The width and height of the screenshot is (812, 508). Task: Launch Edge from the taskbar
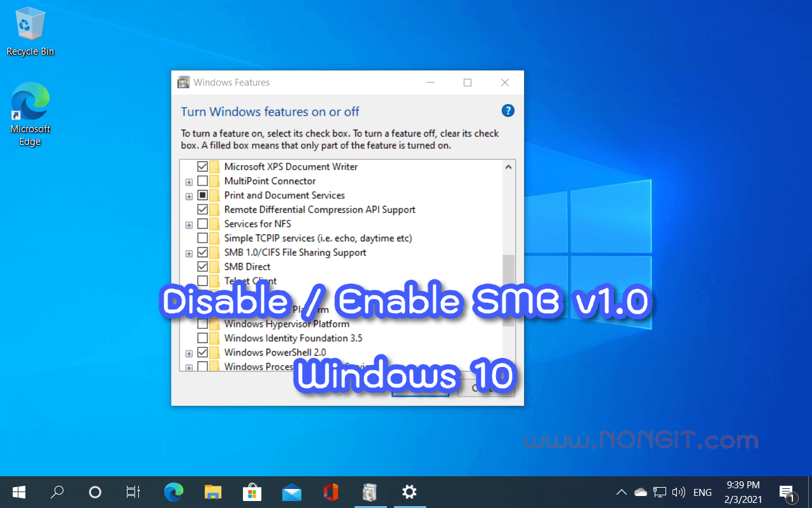tap(173, 492)
